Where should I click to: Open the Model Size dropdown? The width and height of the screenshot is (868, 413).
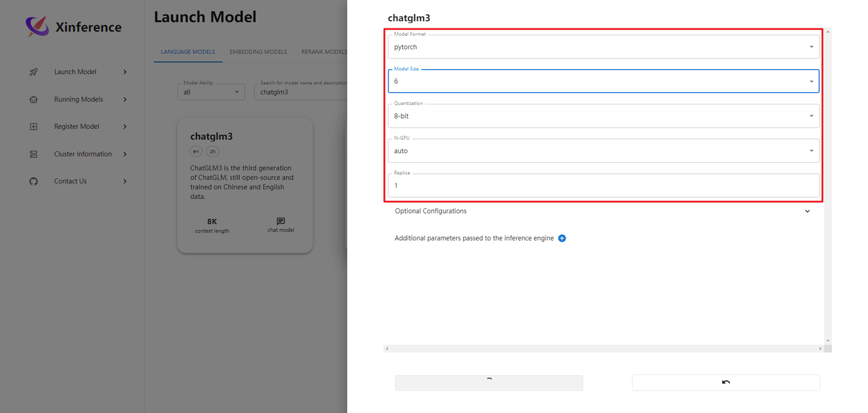(x=603, y=81)
